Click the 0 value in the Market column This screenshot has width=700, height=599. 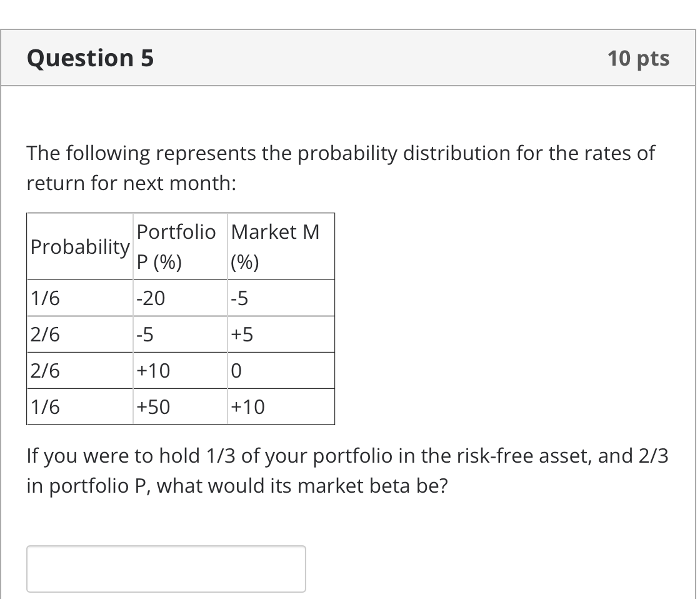click(234, 371)
